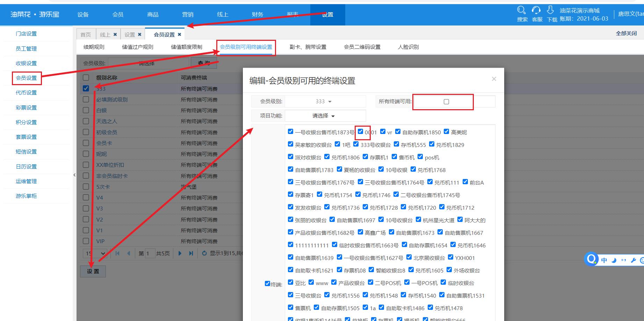Refresh the member level table

(204, 253)
